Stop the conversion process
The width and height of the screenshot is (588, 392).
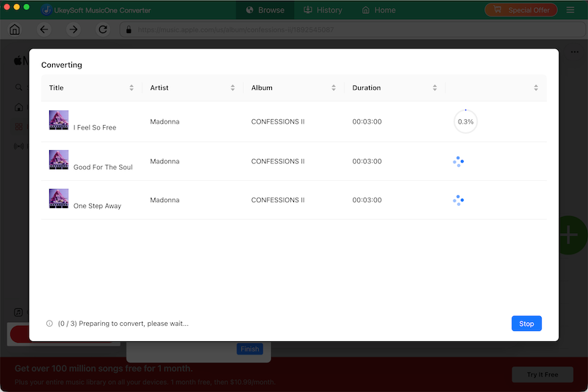tap(526, 324)
